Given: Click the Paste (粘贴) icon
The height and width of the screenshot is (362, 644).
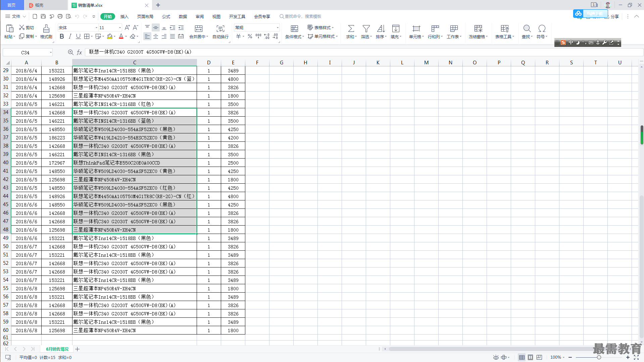Looking at the screenshot, I should pos(9,28).
